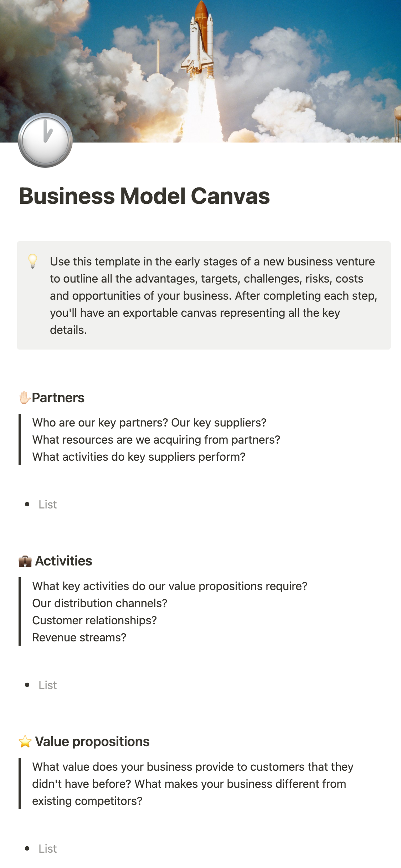401x868 pixels.
Task: Click the empty List item under Partners
Action: coord(48,505)
